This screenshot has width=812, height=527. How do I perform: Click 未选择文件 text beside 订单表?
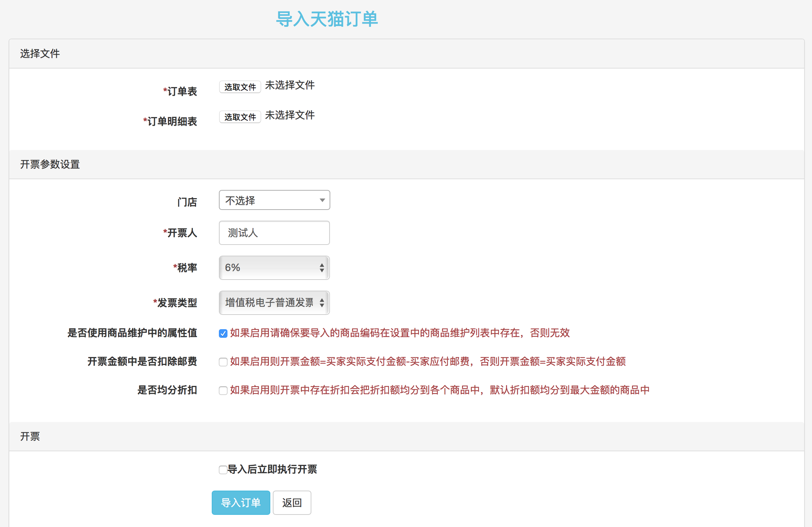290,85
